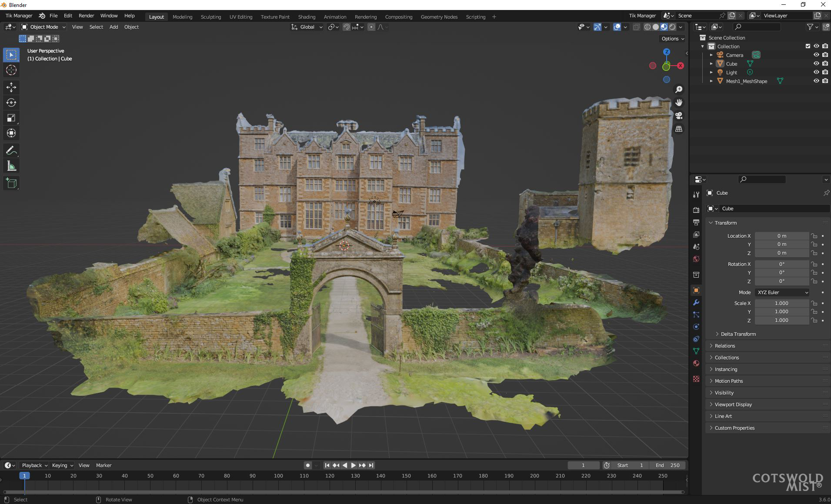Switch perspective/orthographic grid icon
Screen dimensions: 831x504
click(x=679, y=129)
